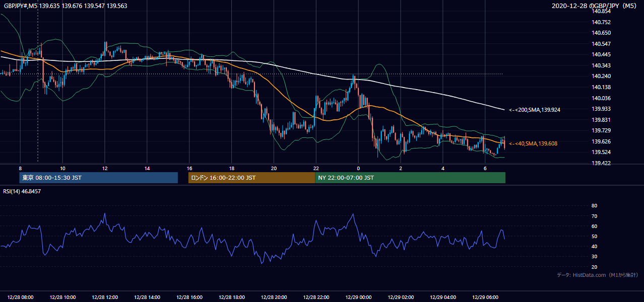Image resolution: width=644 pixels, height=302 pixels.
Task: Click the 140.138 price axis label
Action: [x=602, y=87]
